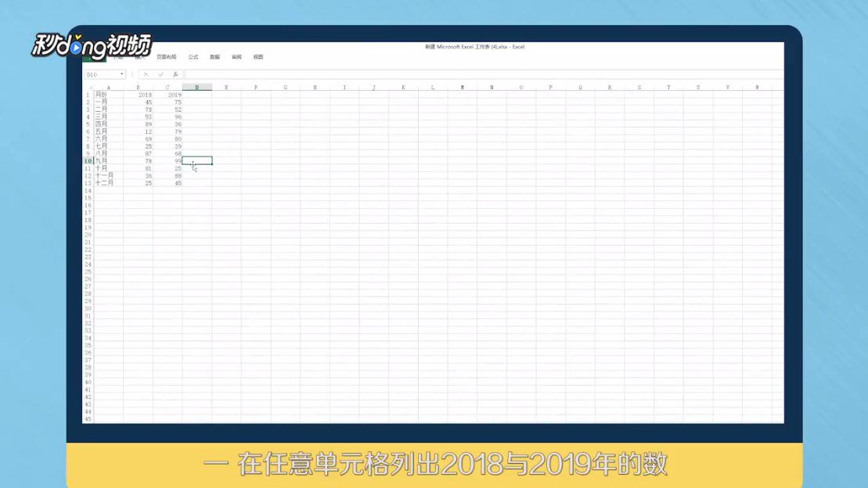Click the 二月 cell in column A
Image resolution: width=868 pixels, height=488 pixels.
click(x=109, y=109)
